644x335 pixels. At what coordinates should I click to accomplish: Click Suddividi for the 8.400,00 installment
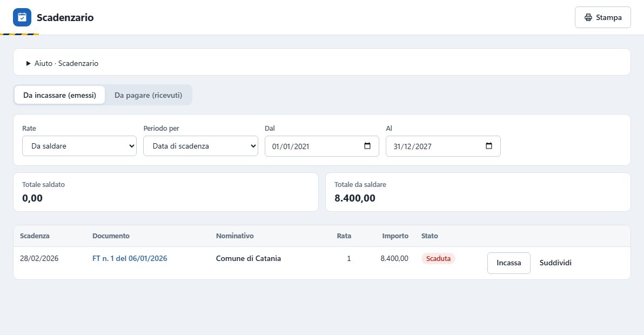[555, 263]
